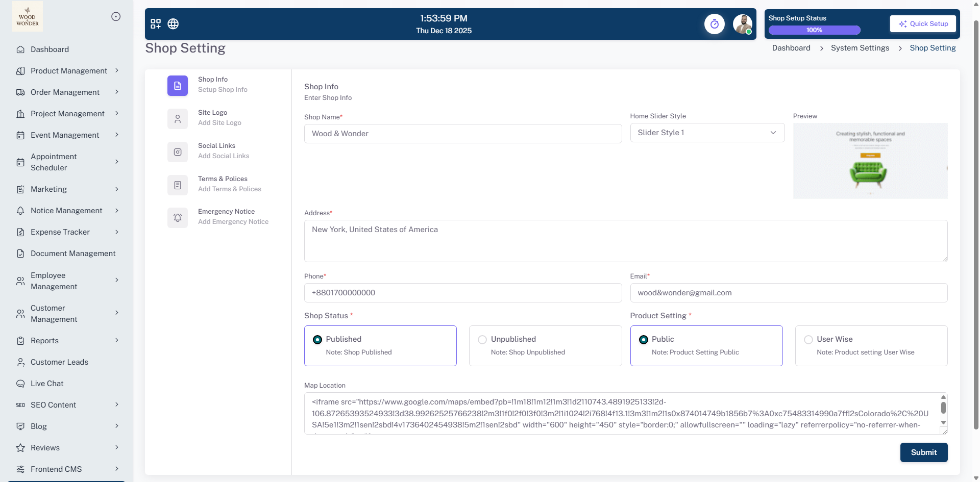The width and height of the screenshot is (980, 482).
Task: Click the stopwatch timer icon in header
Action: coord(714,24)
